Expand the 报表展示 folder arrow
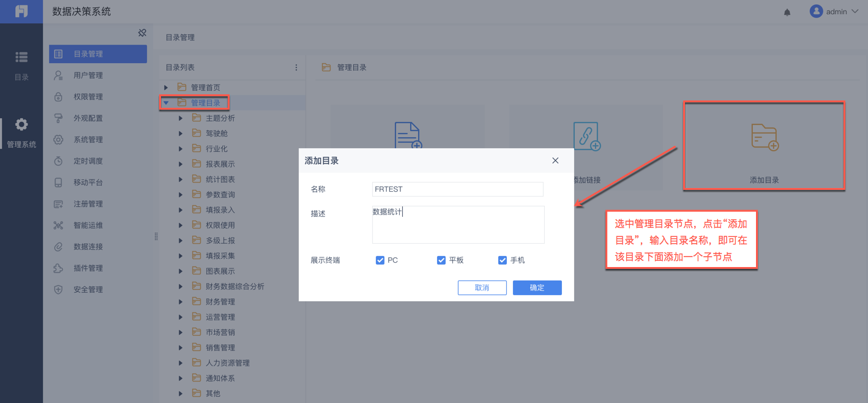The image size is (868, 403). tap(181, 164)
